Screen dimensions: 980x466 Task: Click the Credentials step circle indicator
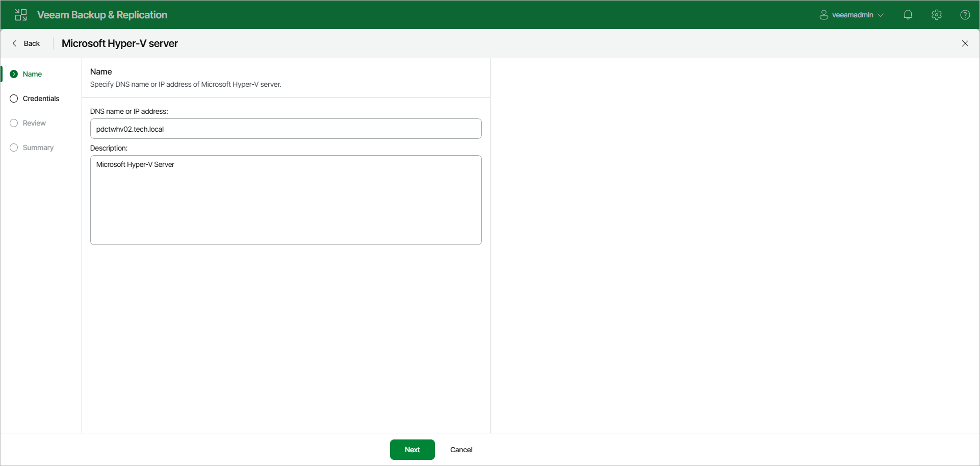coord(14,99)
